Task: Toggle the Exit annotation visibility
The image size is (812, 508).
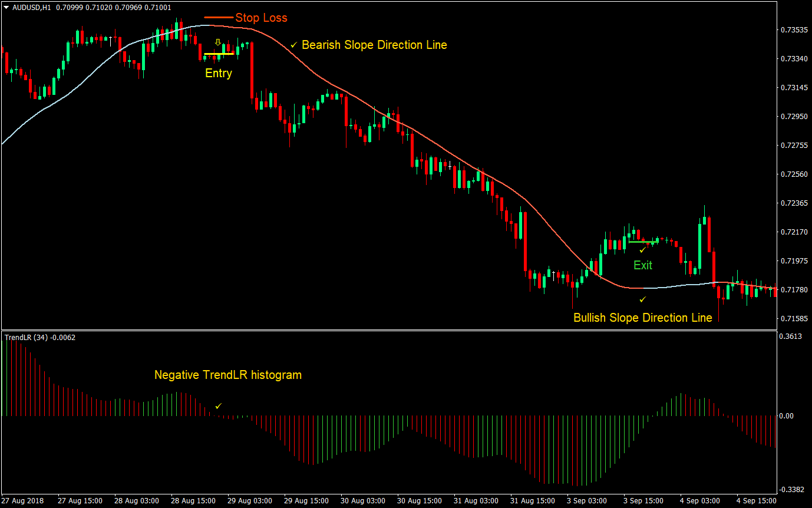Action: (642, 265)
